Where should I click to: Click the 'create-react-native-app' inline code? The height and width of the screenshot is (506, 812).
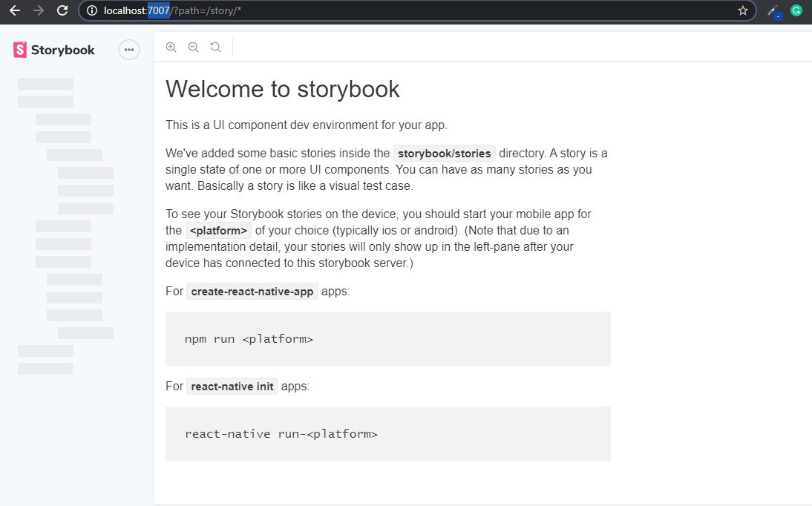tap(252, 292)
